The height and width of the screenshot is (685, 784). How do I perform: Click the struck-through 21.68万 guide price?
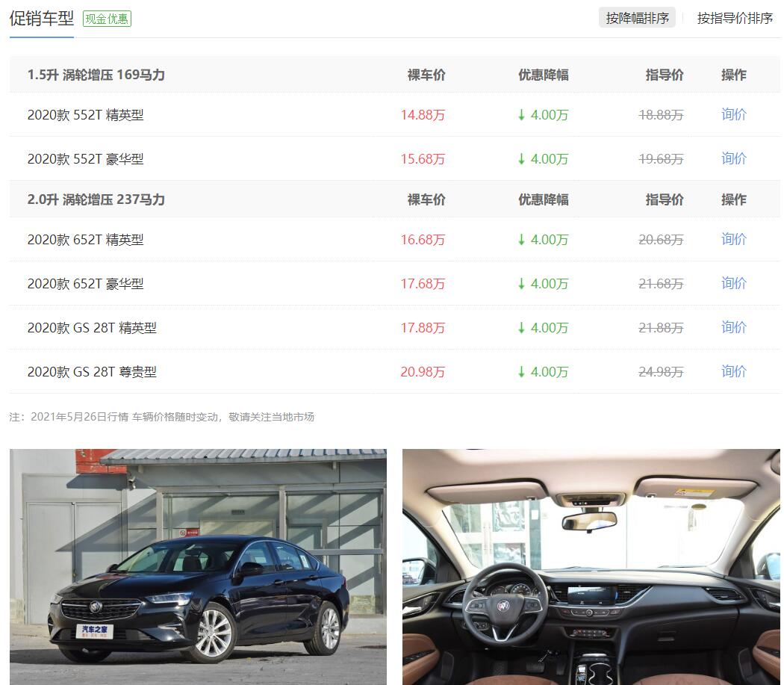[661, 284]
